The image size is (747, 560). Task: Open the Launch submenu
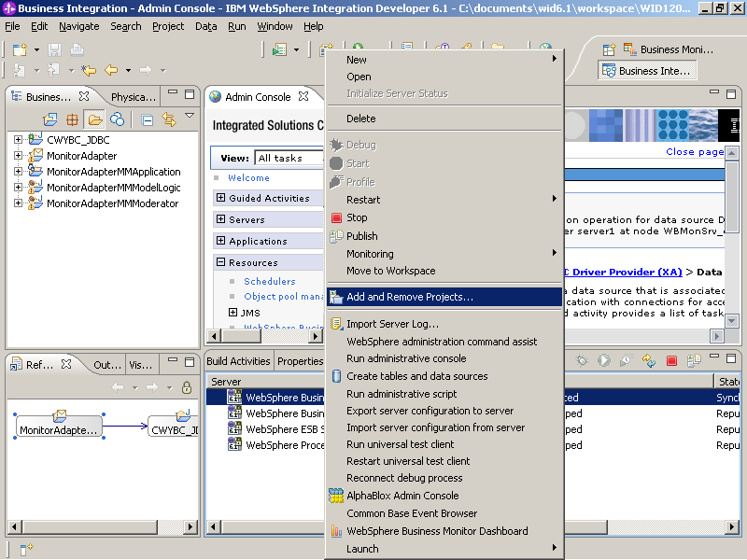[444, 549]
